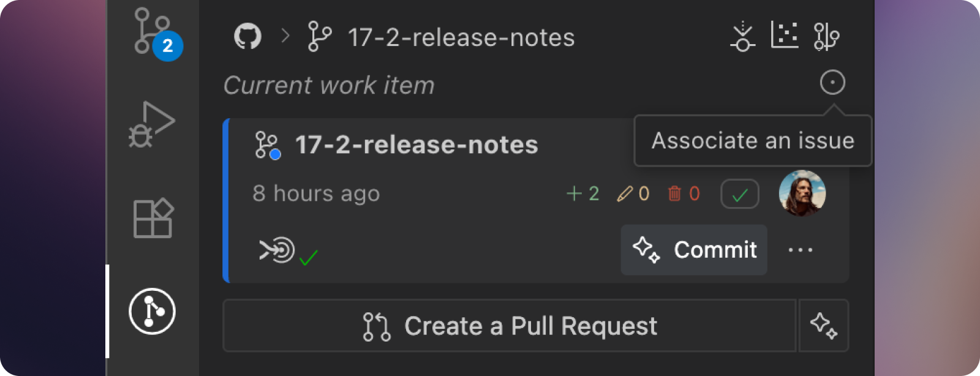Click the fetch icon in header toolbar
The image size is (980, 376).
[x=742, y=36]
